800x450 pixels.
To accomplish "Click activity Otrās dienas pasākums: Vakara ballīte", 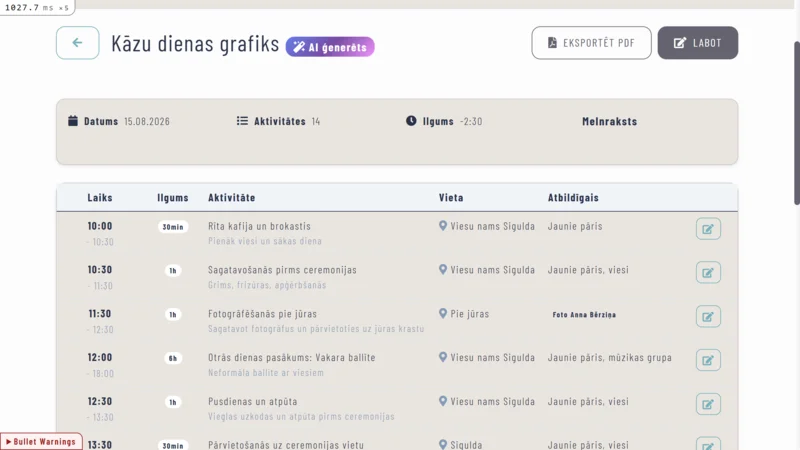I will coord(292,358).
